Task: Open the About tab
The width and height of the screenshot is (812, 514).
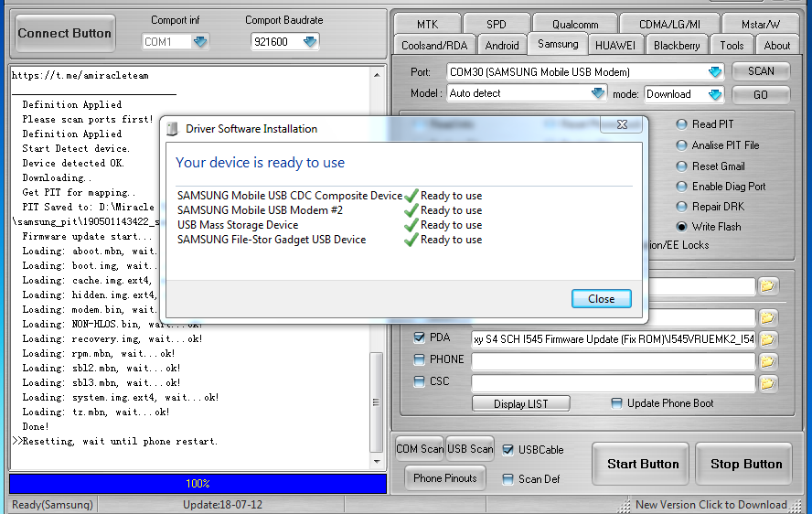Action: pos(776,46)
